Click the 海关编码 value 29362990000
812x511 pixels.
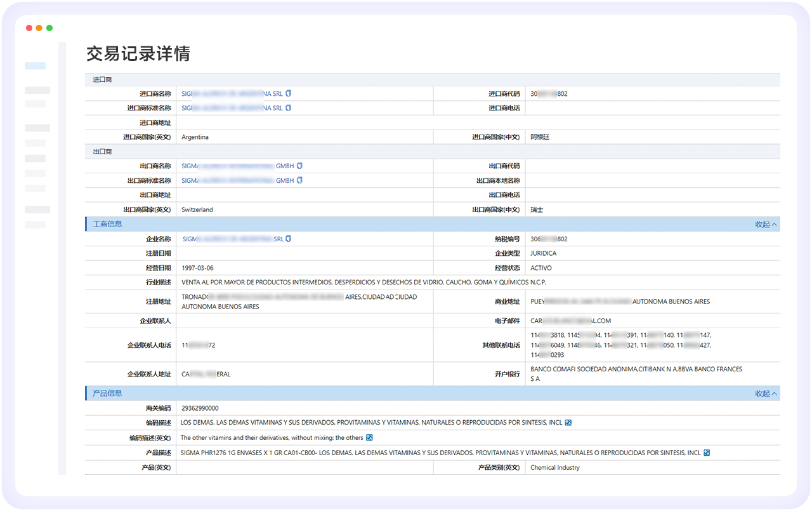click(200, 408)
